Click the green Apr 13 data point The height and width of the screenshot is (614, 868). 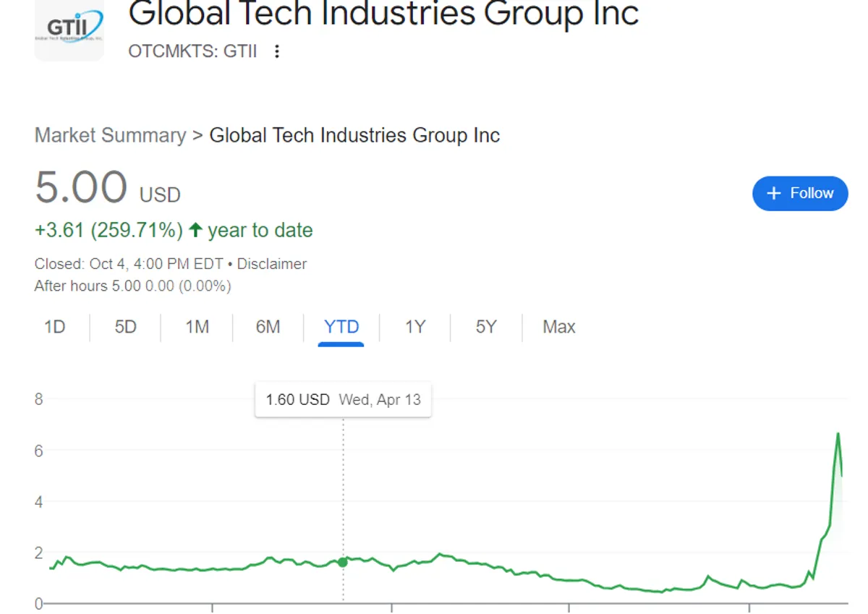pyautogui.click(x=343, y=562)
